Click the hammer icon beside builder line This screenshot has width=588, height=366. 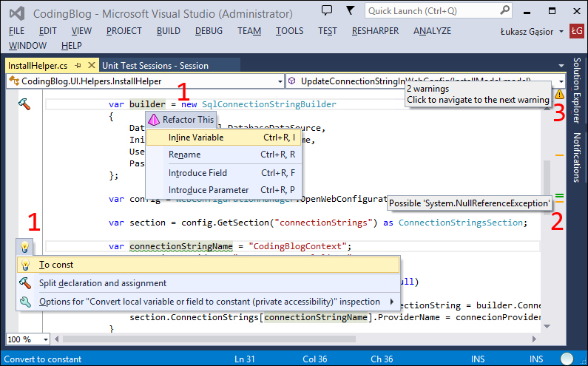coord(24,104)
